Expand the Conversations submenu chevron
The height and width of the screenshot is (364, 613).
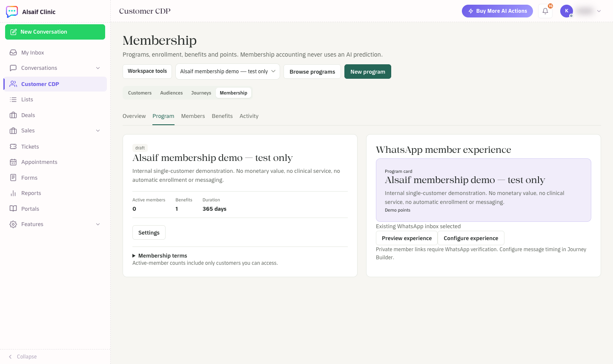tap(98, 68)
